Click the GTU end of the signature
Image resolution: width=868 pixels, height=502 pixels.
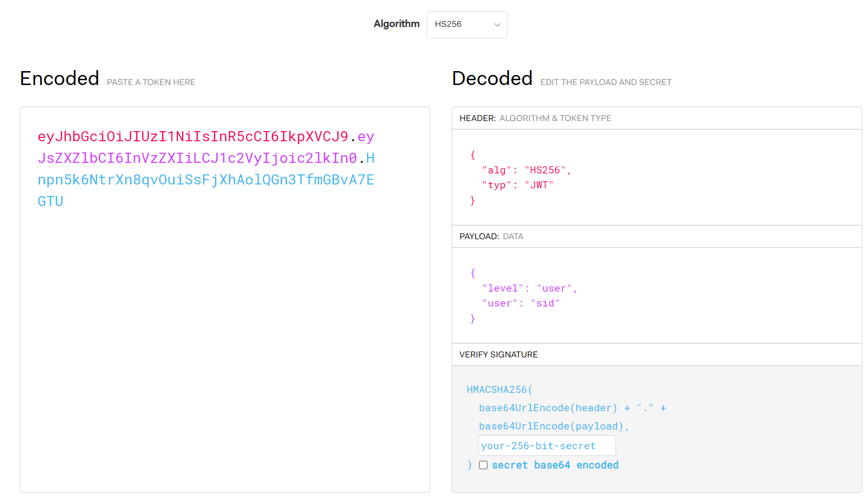[50, 201]
